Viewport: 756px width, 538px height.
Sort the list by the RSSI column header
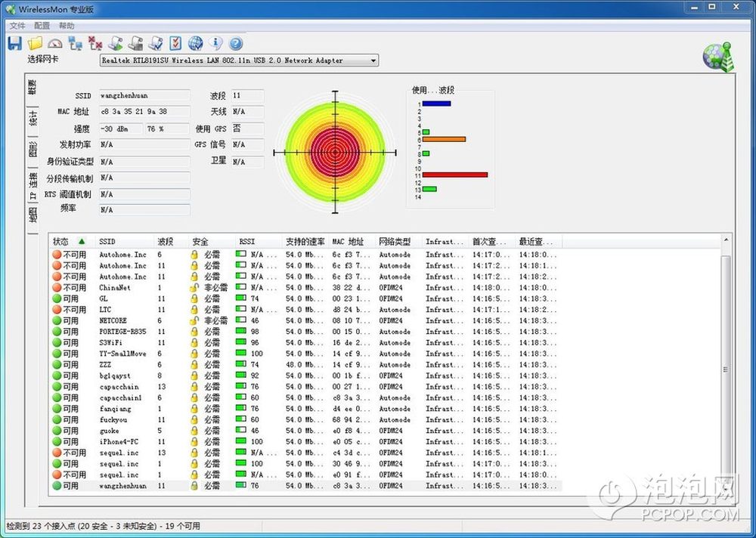pyautogui.click(x=259, y=242)
